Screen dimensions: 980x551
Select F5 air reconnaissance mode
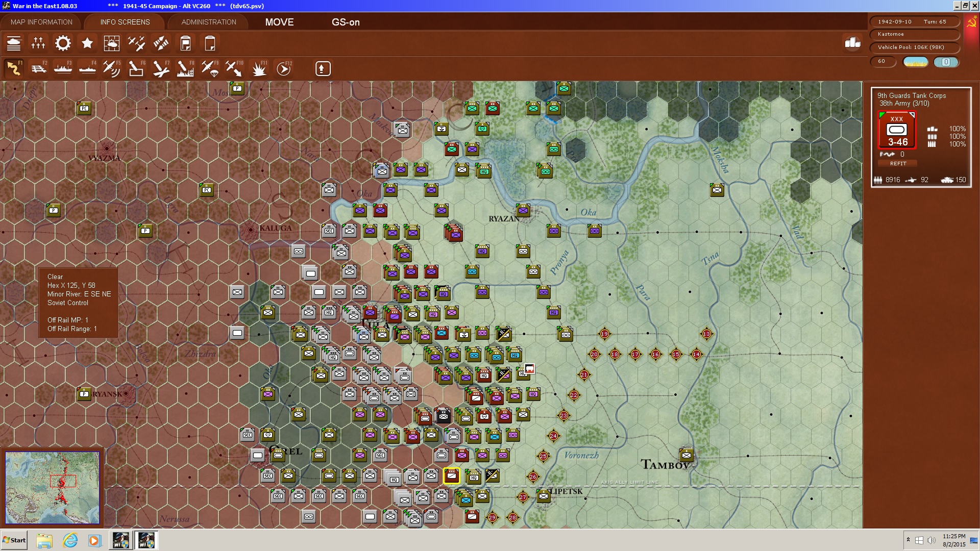coord(111,68)
